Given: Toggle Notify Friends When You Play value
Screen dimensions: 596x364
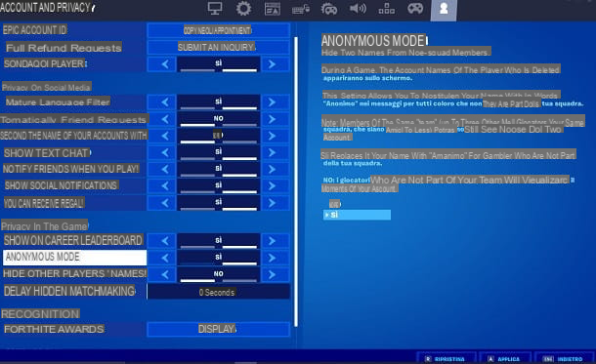Looking at the screenshot, I should point(219,169).
